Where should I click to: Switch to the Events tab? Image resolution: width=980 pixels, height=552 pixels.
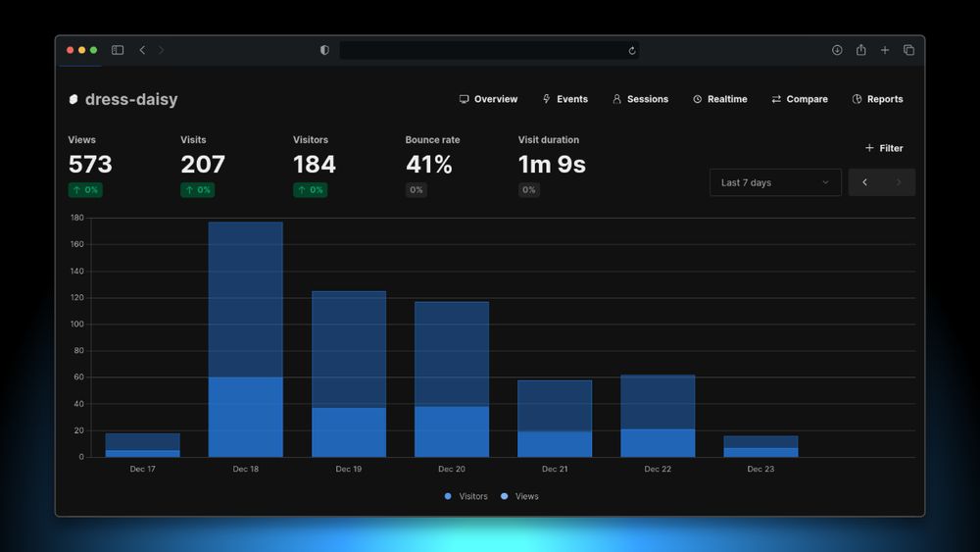click(565, 99)
